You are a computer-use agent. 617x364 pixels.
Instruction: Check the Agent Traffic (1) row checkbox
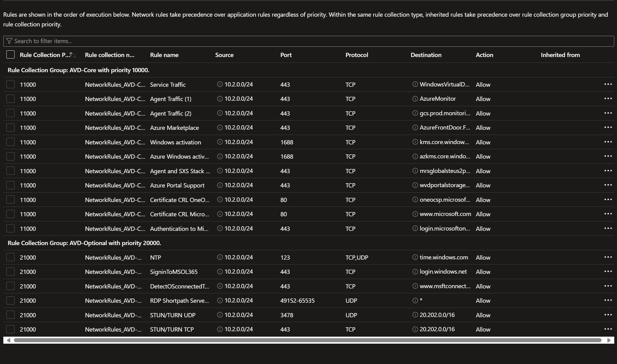tap(10, 99)
